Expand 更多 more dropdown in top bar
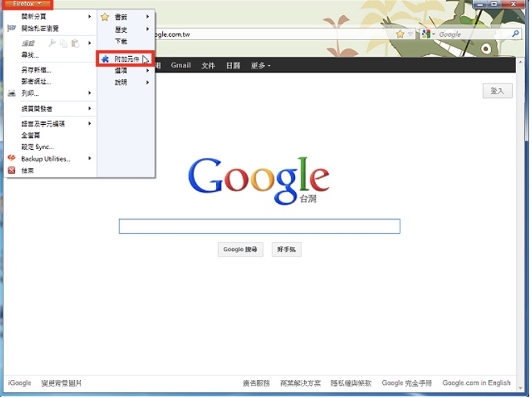This screenshot has height=398, width=532. point(260,65)
